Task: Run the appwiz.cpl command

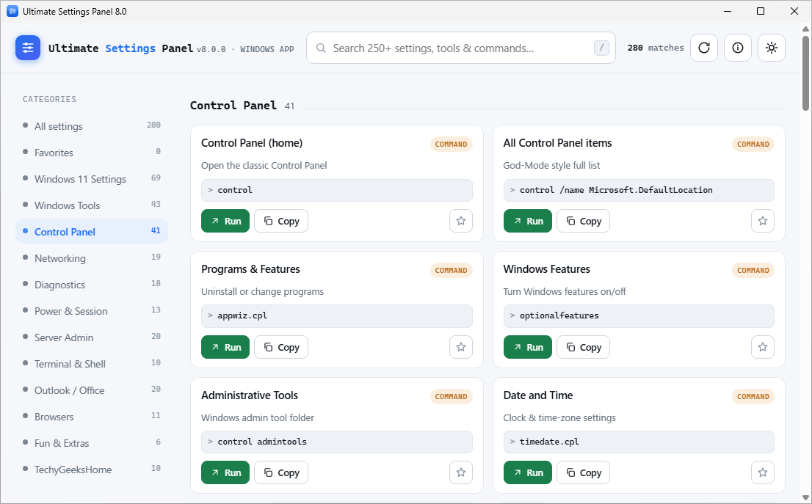Action: 225,347
